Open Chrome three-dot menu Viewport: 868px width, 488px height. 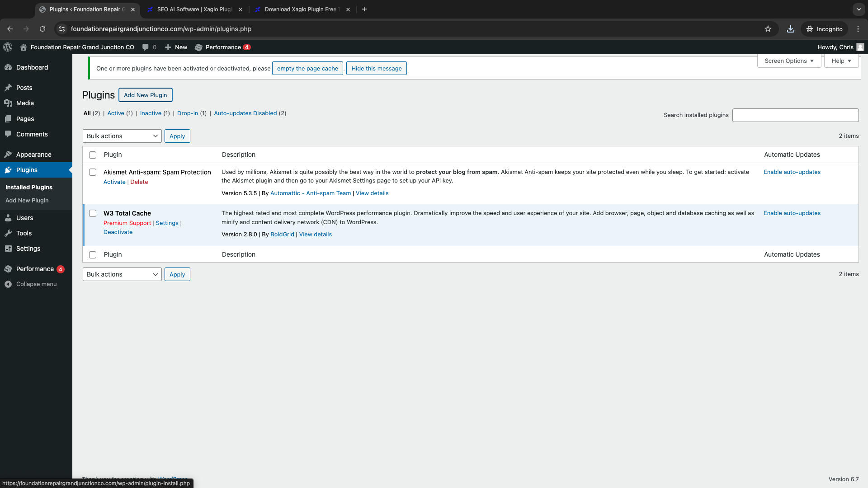[858, 29]
